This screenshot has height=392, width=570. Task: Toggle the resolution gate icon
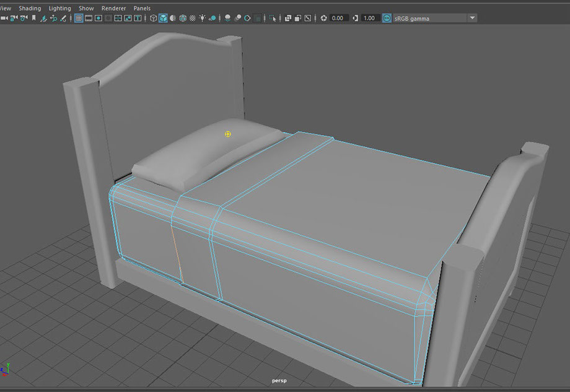coord(99,19)
